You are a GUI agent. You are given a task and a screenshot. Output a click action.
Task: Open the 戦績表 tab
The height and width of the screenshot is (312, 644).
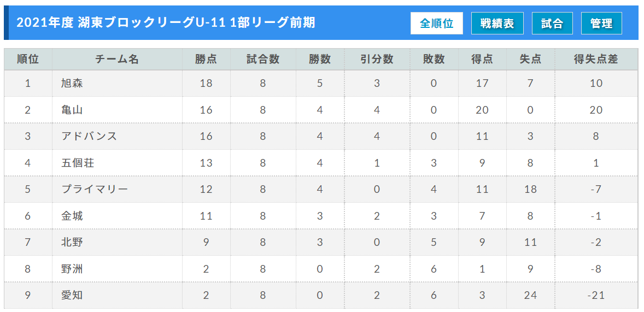pyautogui.click(x=497, y=23)
